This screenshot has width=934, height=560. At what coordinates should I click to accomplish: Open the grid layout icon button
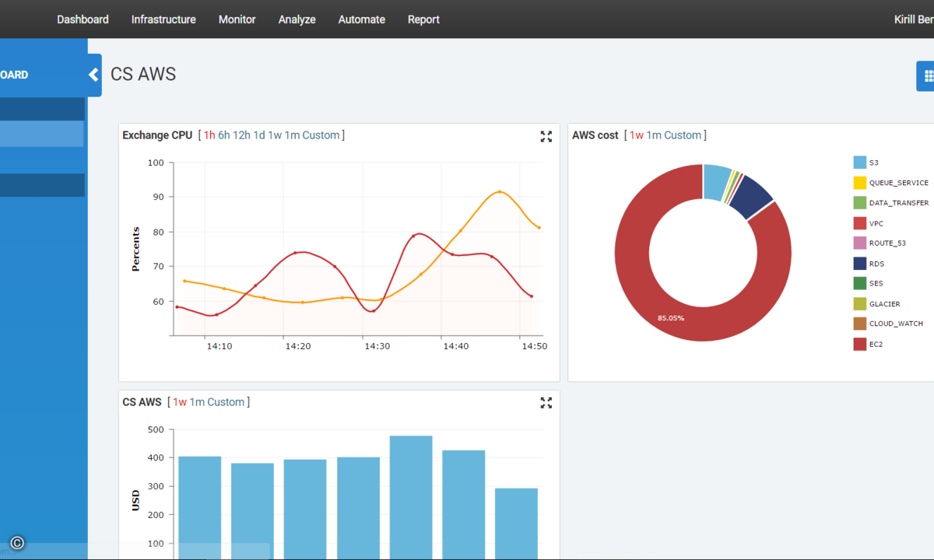(927, 76)
